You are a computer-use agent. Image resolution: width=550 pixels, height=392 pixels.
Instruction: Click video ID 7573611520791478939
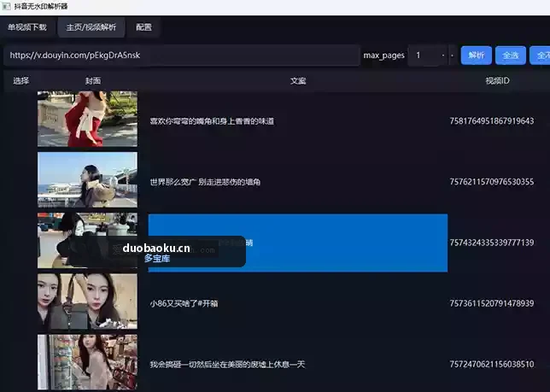(492, 303)
